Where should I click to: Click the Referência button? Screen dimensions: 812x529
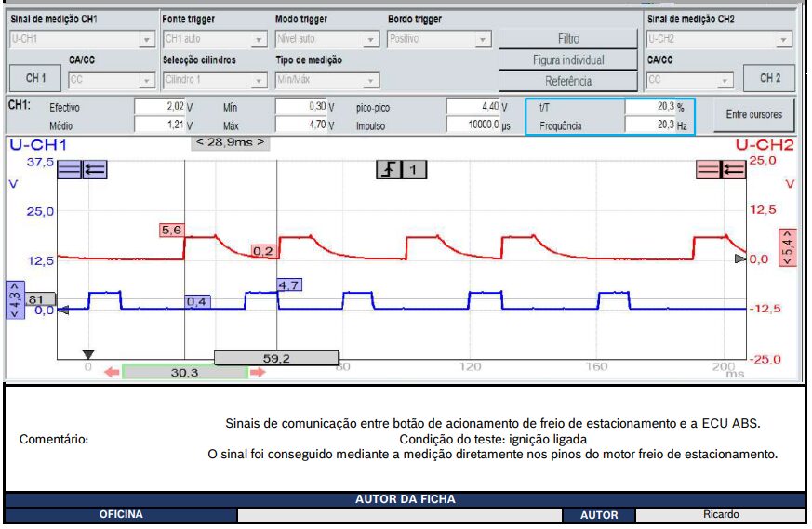click(568, 81)
